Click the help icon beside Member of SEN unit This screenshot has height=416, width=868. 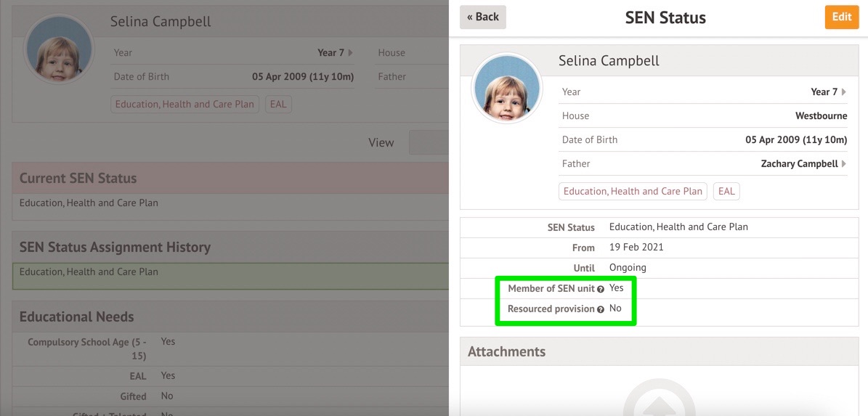pos(601,289)
